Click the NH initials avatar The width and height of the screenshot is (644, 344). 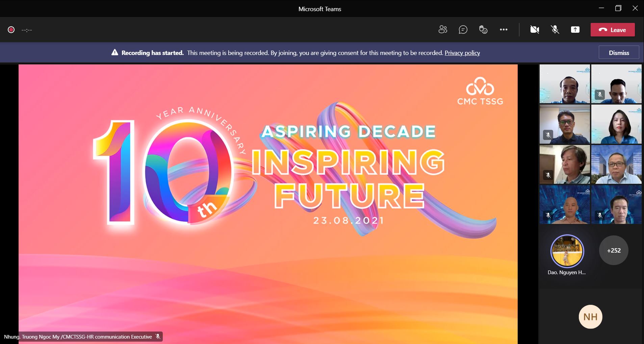coord(590,317)
